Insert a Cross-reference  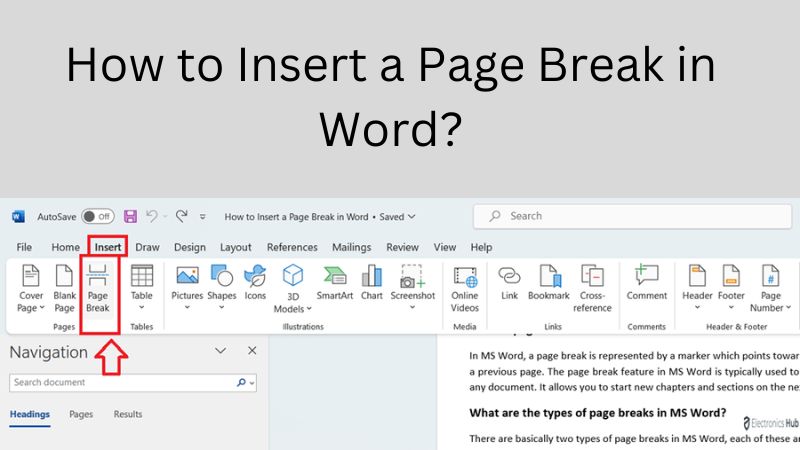point(592,288)
